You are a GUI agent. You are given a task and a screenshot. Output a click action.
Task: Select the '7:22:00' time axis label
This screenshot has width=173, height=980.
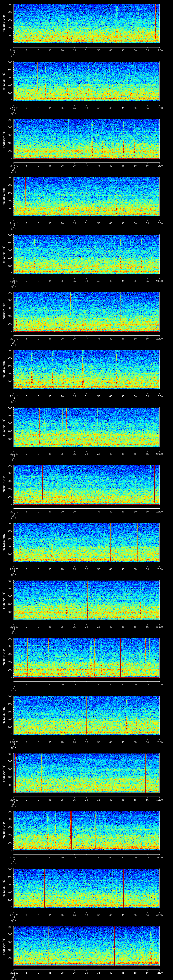14,396
